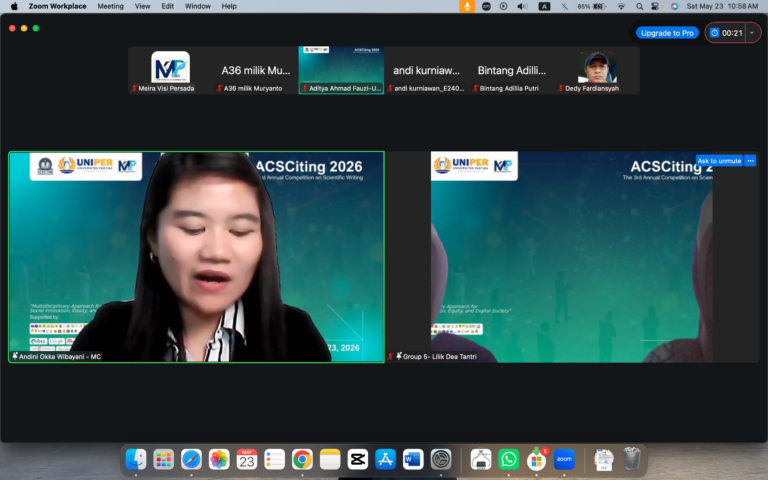The width and height of the screenshot is (768, 480).
Task: Open Microsoft installer icon with badge in dock
Action: coord(536,459)
